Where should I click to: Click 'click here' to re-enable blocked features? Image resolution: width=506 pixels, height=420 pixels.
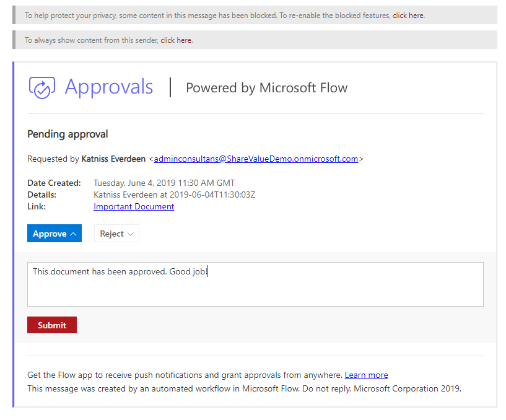(x=408, y=15)
